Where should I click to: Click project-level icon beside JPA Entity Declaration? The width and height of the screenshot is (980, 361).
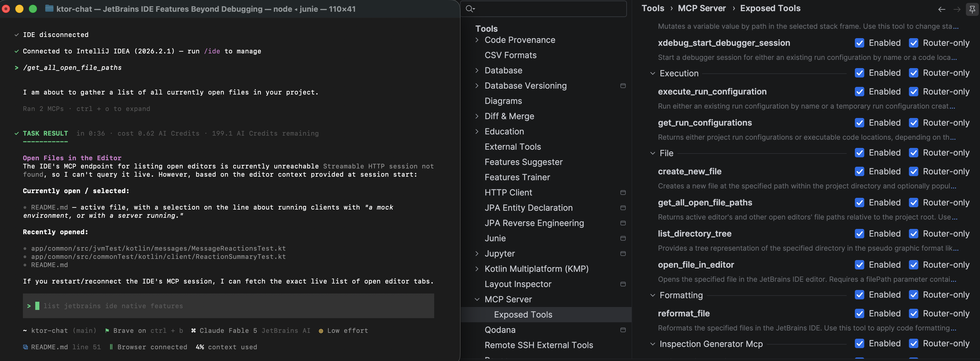(623, 208)
